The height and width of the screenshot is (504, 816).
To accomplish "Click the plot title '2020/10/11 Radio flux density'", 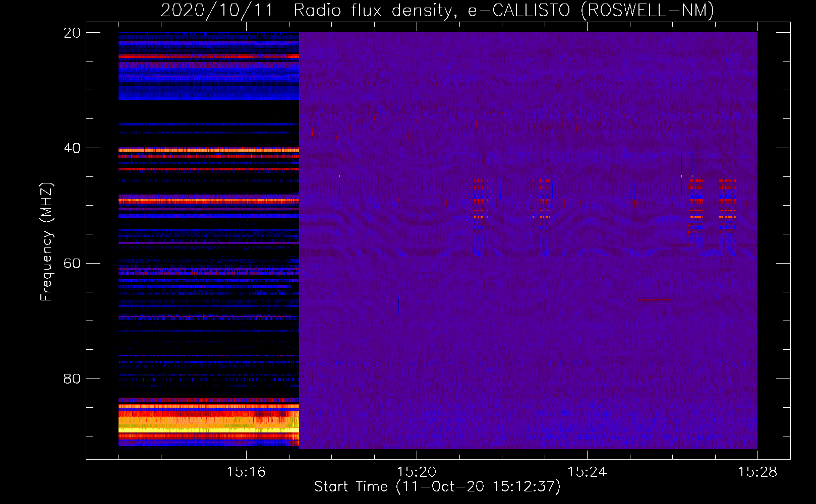I will point(438,11).
